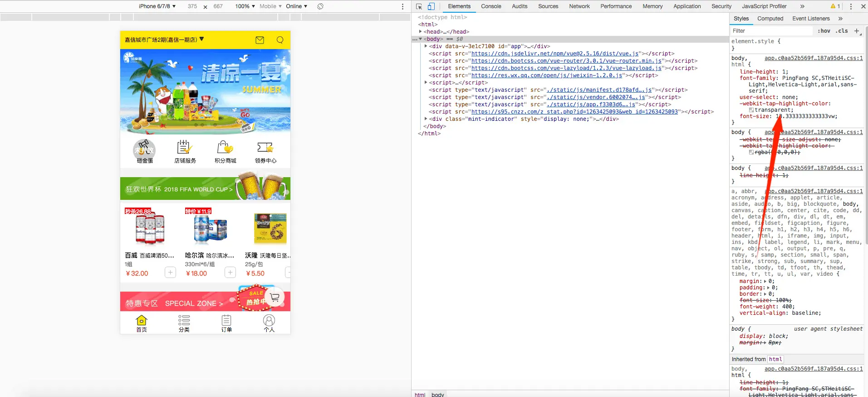The width and height of the screenshot is (868, 397).
Task: Tap the search icon in store header
Action: [280, 40]
